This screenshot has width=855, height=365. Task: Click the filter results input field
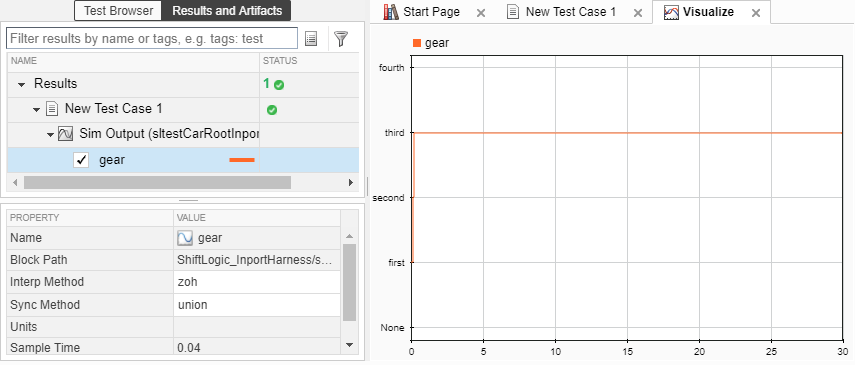pyautogui.click(x=152, y=39)
